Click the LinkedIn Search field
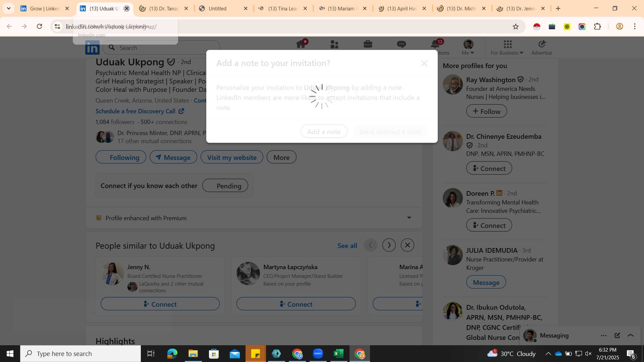Image resolution: width=644 pixels, height=362 pixels. [x=162, y=48]
